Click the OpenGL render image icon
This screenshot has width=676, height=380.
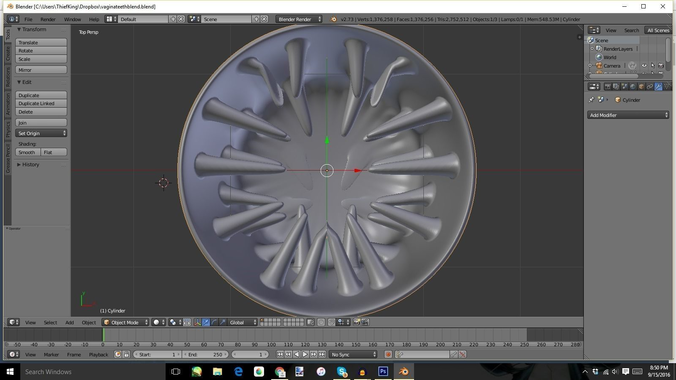pos(357,322)
